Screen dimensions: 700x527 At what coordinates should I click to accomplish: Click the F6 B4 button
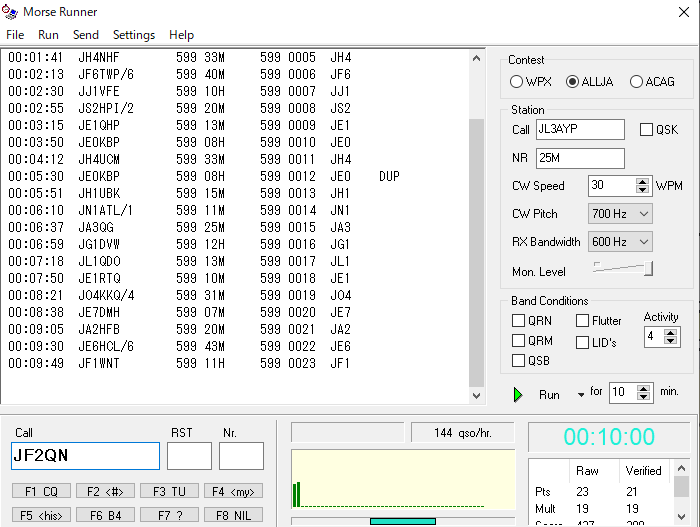105,515
